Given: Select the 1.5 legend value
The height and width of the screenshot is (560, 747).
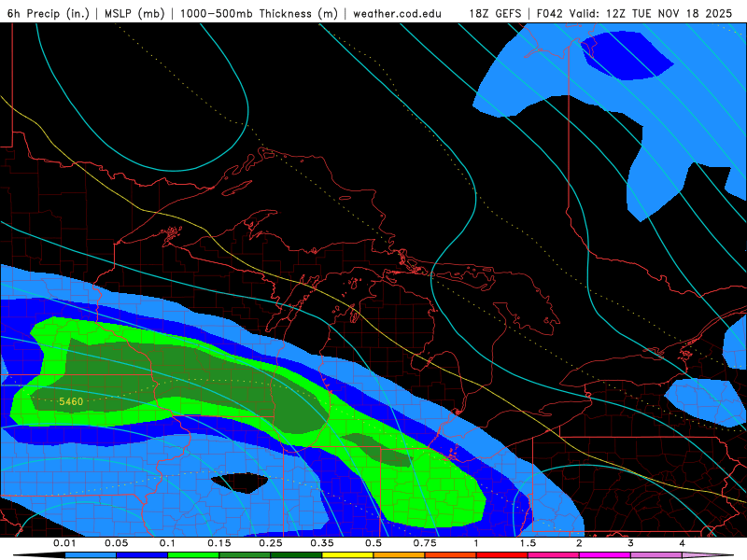Looking at the screenshot, I should point(528,543).
